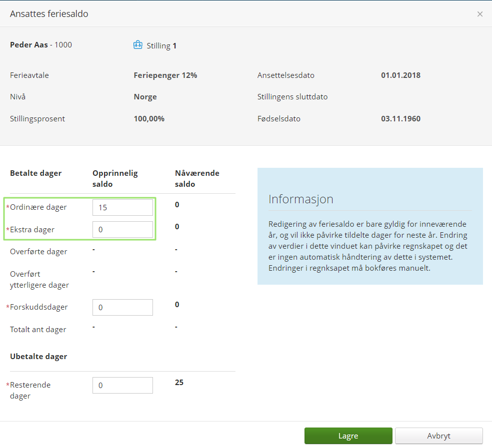Close the Ansatte feriesaldo dialog
The width and height of the screenshot is (492, 448).
point(480,14)
